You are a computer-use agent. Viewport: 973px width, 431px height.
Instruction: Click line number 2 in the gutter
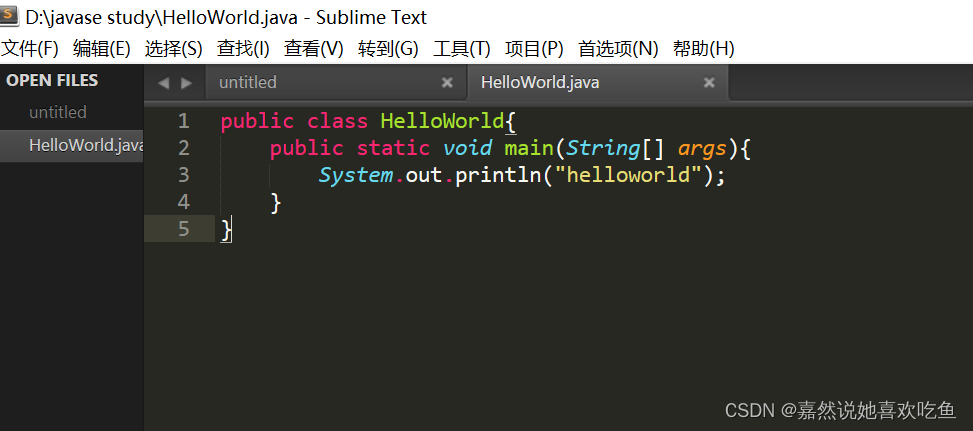(x=183, y=148)
